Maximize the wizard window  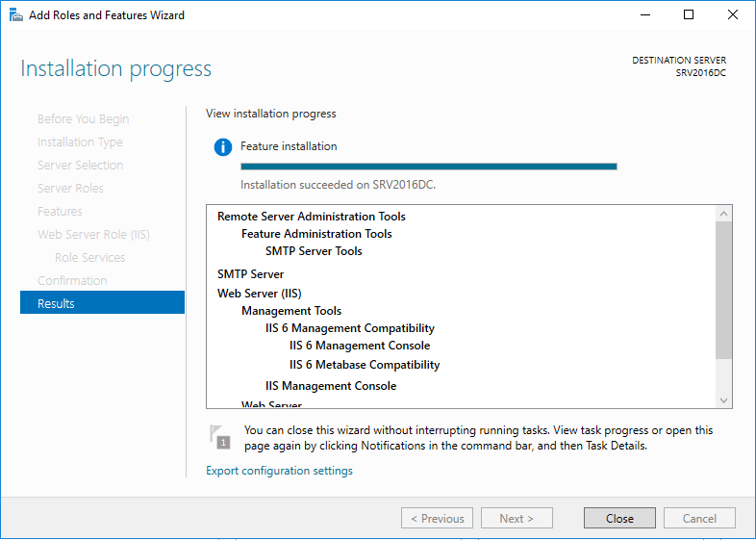(x=689, y=14)
